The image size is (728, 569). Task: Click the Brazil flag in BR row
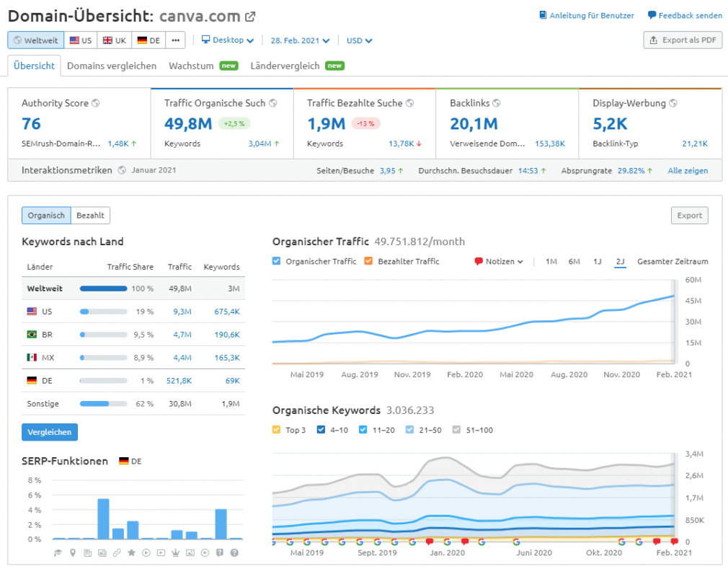point(32,335)
